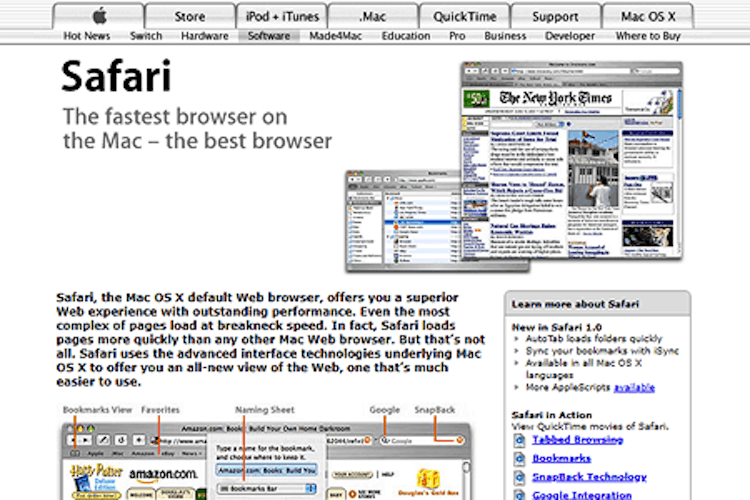Open the Hardware section
The height and width of the screenshot is (500, 750).
[205, 36]
